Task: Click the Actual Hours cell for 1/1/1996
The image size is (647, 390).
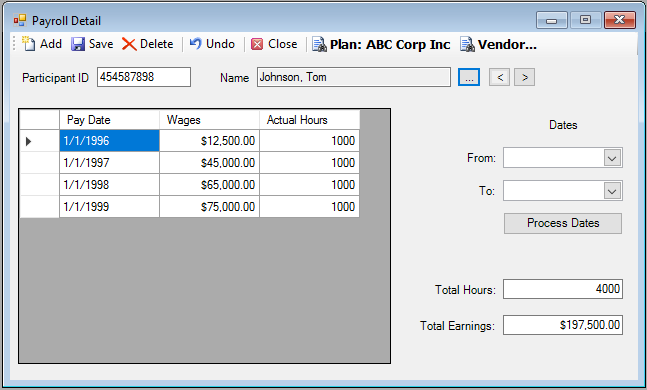Action: pos(309,141)
